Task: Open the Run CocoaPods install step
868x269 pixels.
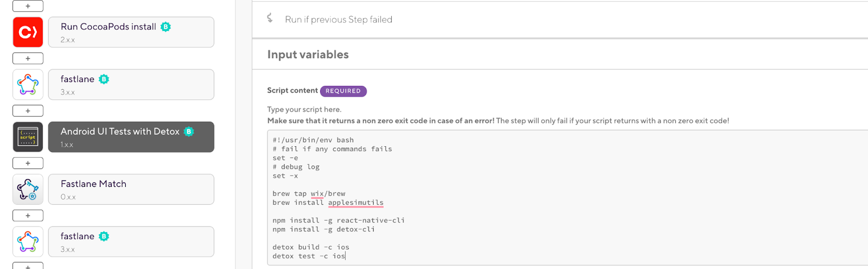Action: pyautogui.click(x=131, y=32)
